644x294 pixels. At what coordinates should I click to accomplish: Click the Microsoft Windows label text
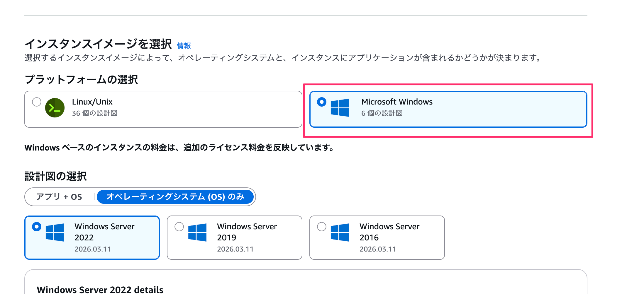click(x=397, y=102)
